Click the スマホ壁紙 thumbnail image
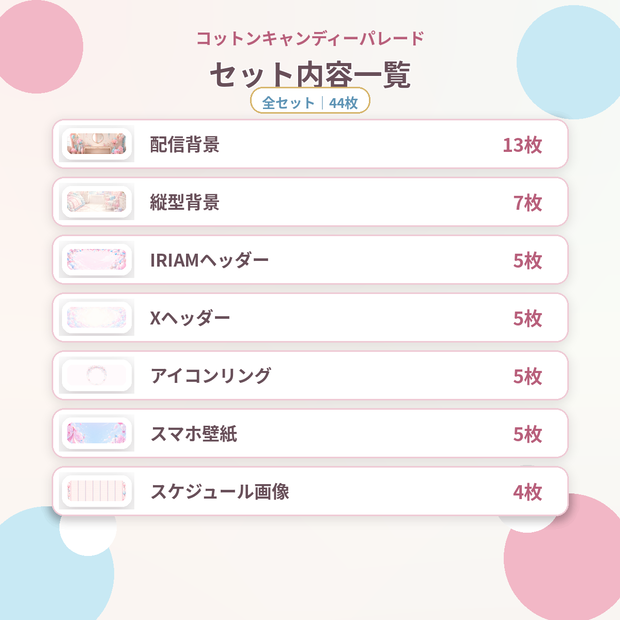 point(96,433)
